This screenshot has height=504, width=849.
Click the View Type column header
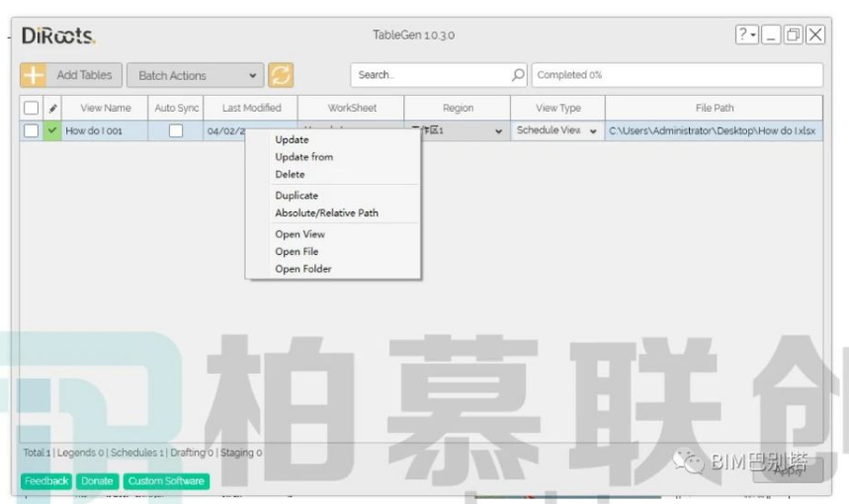(x=557, y=108)
